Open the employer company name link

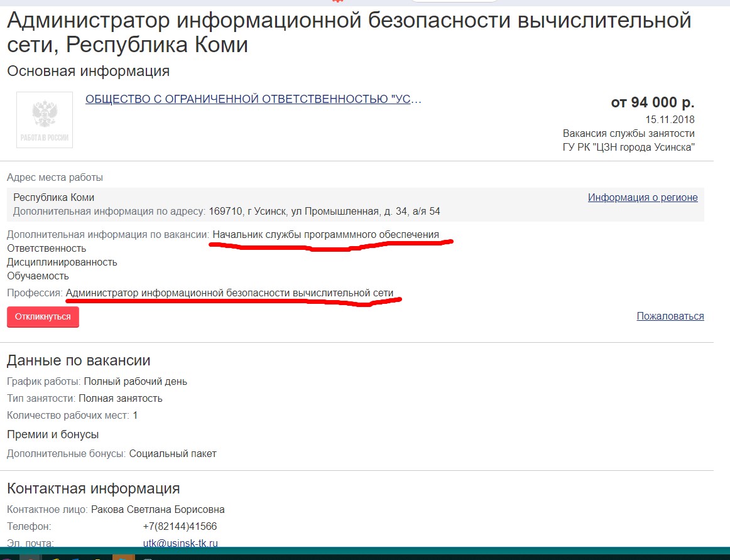click(x=253, y=99)
